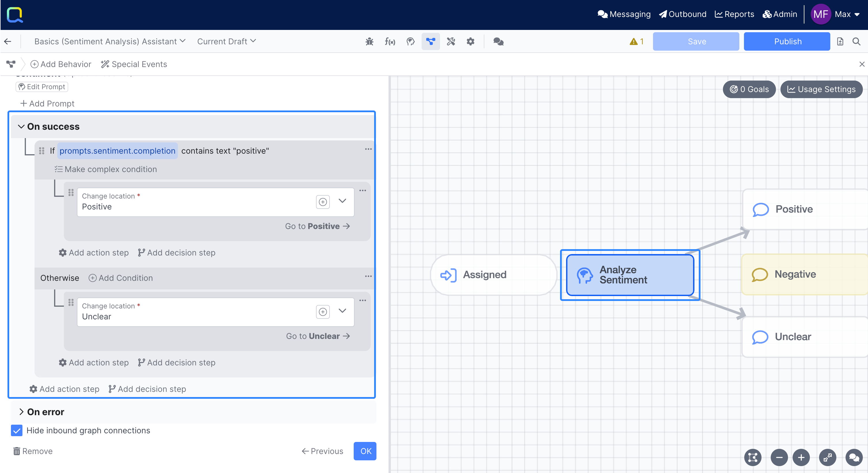Collapse the On success section

(21, 126)
